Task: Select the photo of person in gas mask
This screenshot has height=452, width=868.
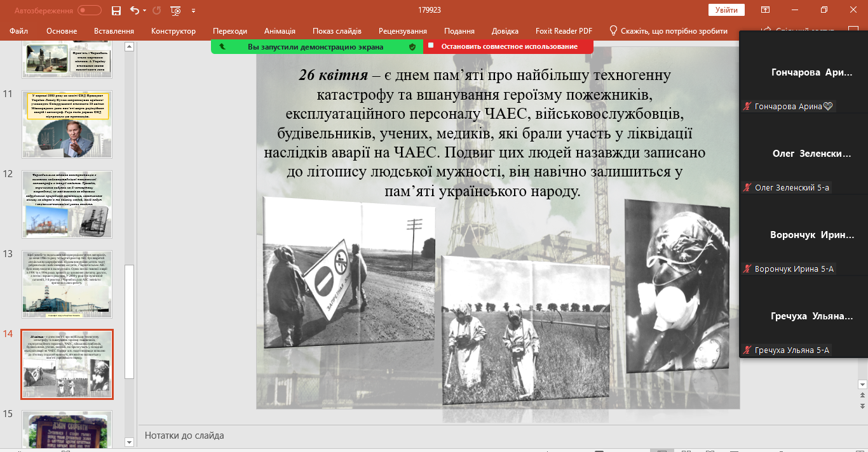Action: click(677, 285)
